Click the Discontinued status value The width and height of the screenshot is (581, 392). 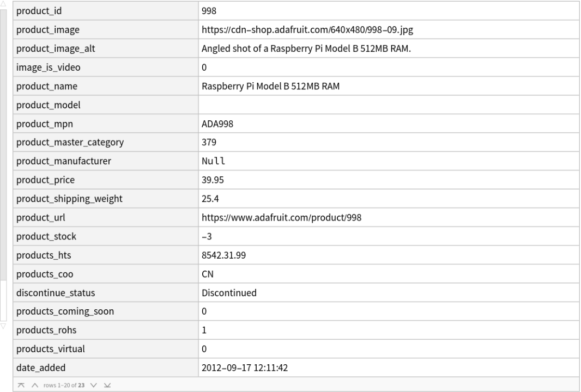click(229, 293)
